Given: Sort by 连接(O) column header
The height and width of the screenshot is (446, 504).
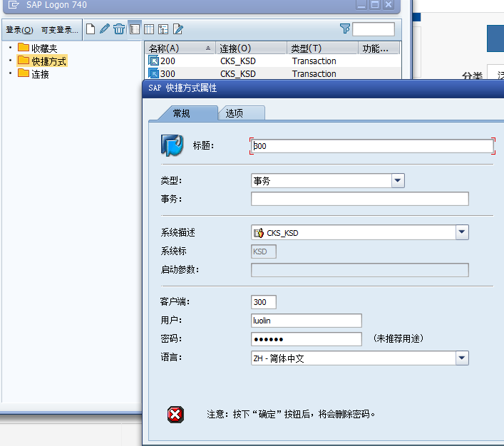Looking at the screenshot, I should [x=251, y=48].
